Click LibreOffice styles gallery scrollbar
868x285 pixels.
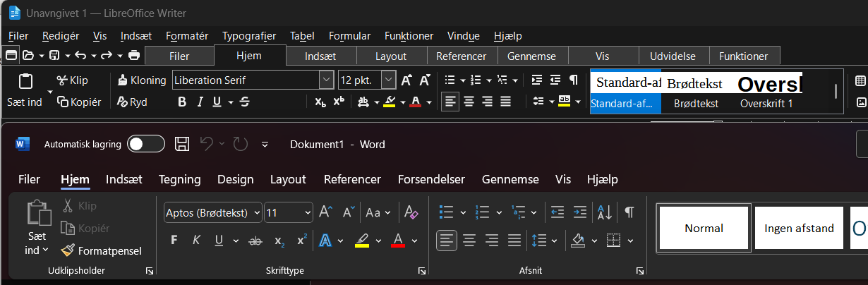[x=836, y=91]
